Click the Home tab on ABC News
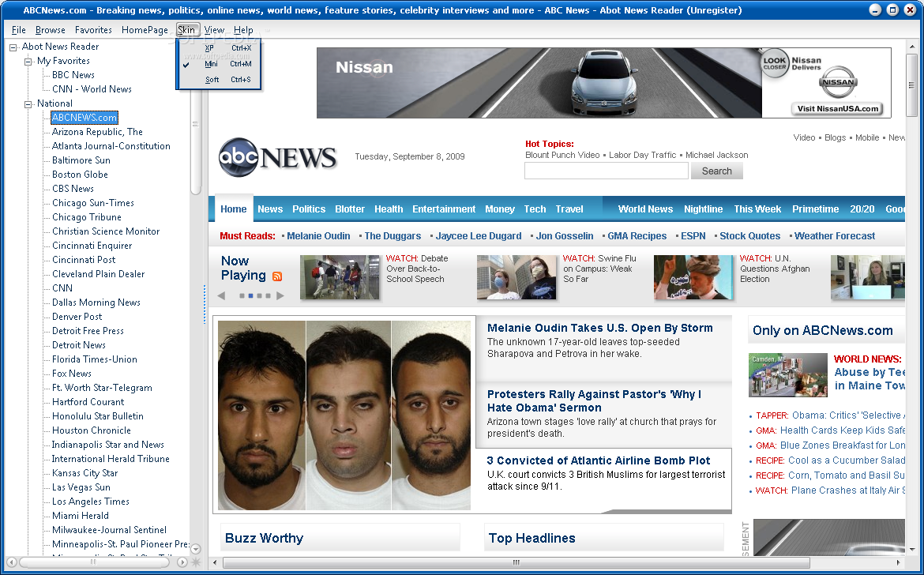 [x=233, y=209]
